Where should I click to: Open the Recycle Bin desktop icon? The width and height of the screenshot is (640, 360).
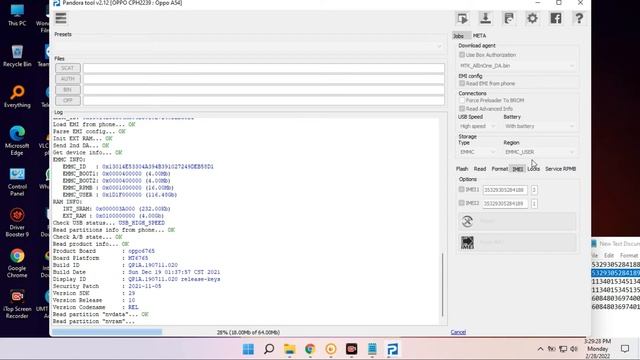(x=17, y=56)
